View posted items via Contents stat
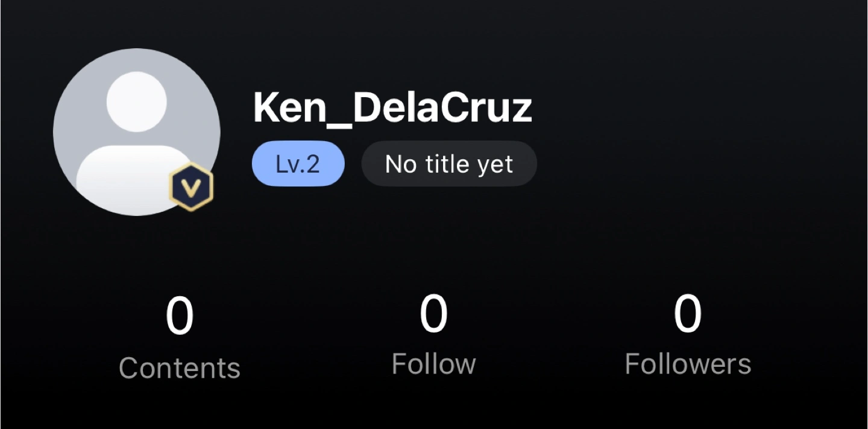The height and width of the screenshot is (429, 868). point(180,339)
